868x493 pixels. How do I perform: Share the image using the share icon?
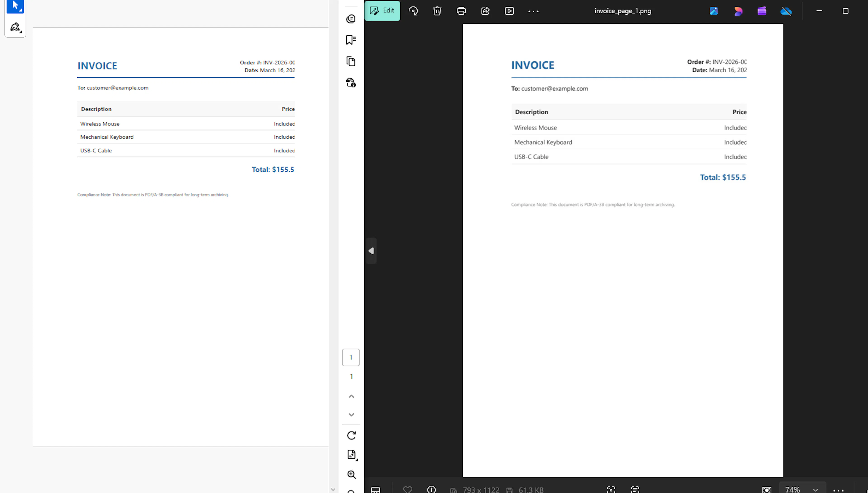tap(485, 11)
